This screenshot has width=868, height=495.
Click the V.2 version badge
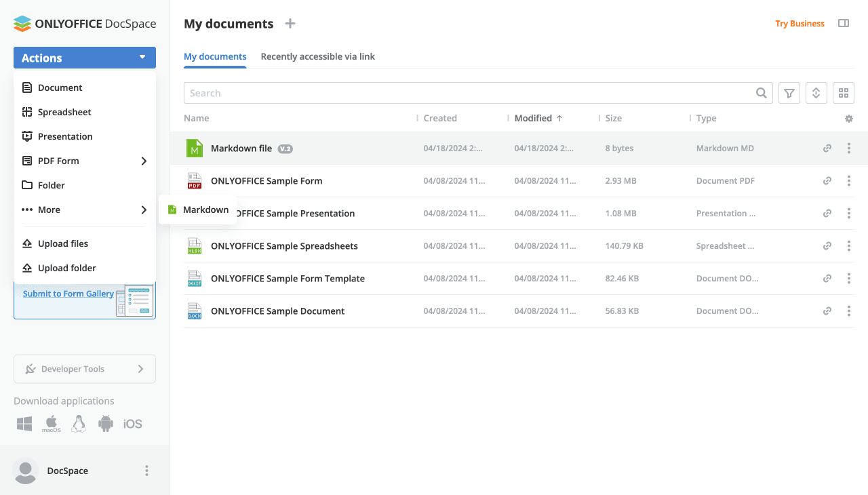[x=285, y=148]
